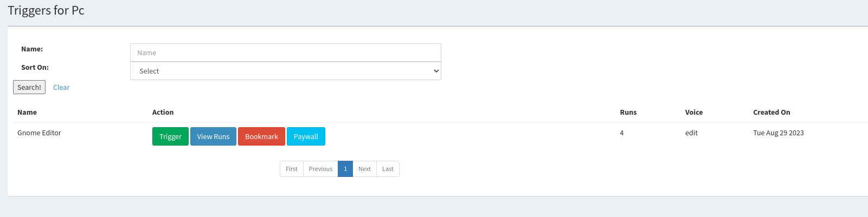Screen dimensions: 868x217
Task: Go to Last page in pagination
Action: (388, 169)
